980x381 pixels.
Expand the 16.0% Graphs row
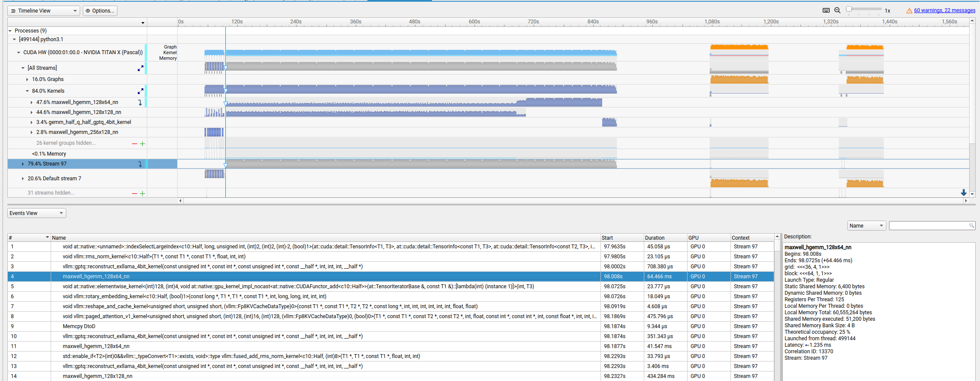click(27, 79)
